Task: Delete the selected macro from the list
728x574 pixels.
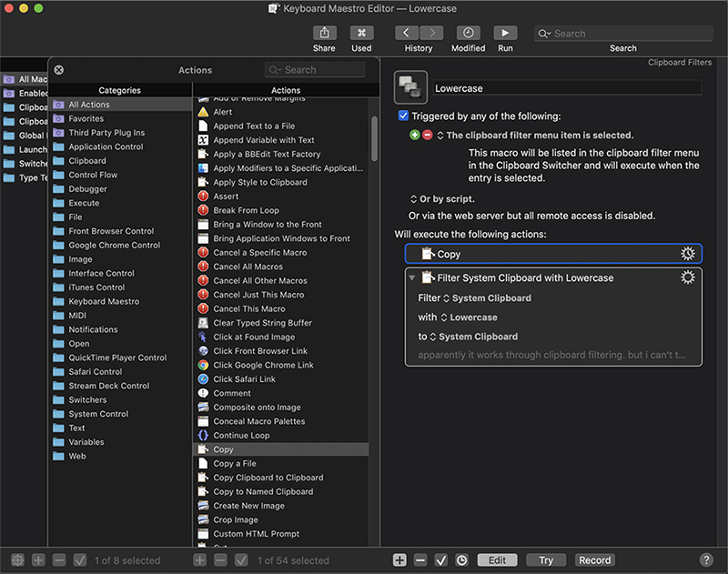Action: [x=220, y=560]
